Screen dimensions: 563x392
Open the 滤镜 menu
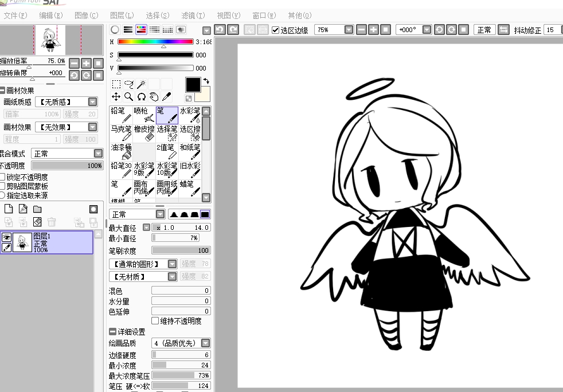(x=193, y=15)
